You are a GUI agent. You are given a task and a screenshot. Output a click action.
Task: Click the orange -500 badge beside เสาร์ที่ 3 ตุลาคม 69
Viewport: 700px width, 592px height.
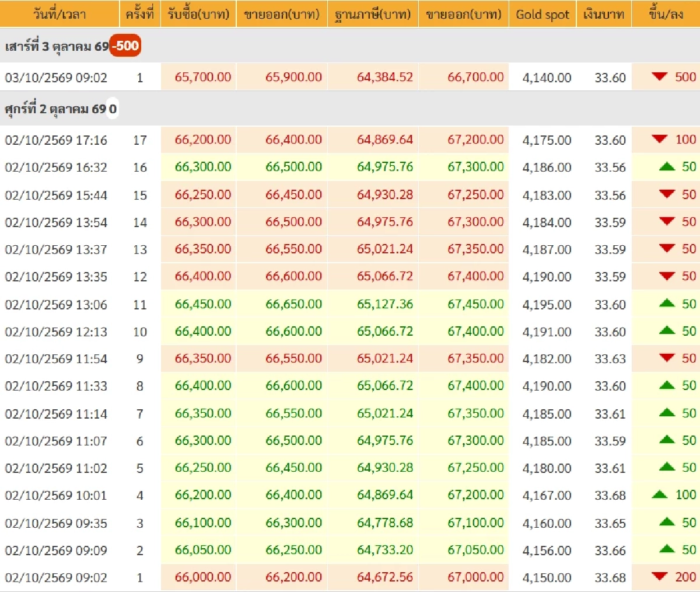(125, 46)
